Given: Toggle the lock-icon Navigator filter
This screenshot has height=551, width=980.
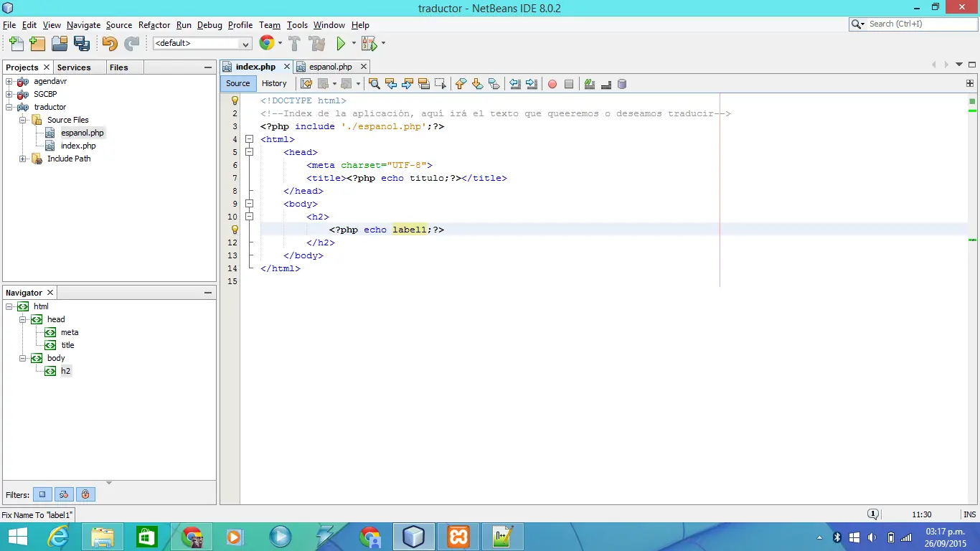Looking at the screenshot, I should pos(85,494).
